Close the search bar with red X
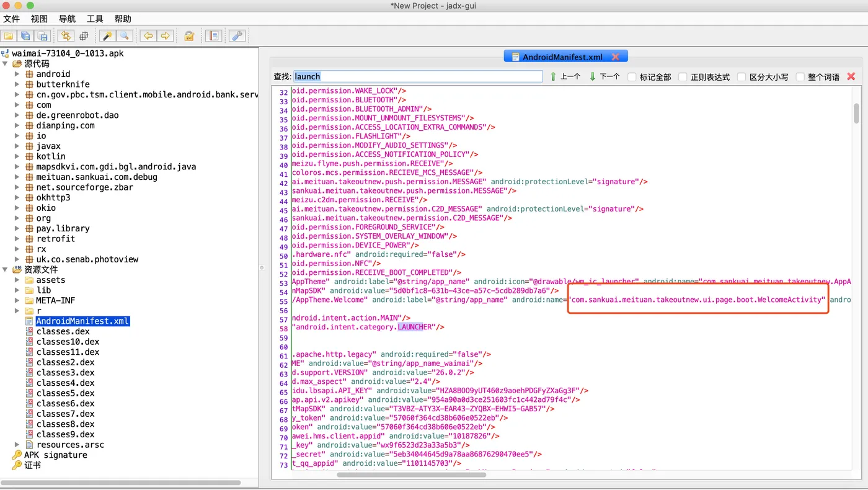This screenshot has width=868, height=490. [851, 76]
